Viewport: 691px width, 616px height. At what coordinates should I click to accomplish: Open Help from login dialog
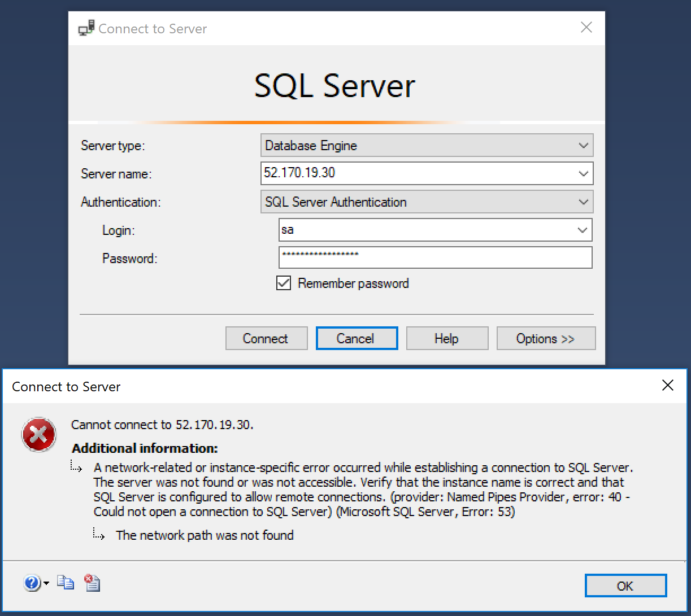pyautogui.click(x=447, y=338)
